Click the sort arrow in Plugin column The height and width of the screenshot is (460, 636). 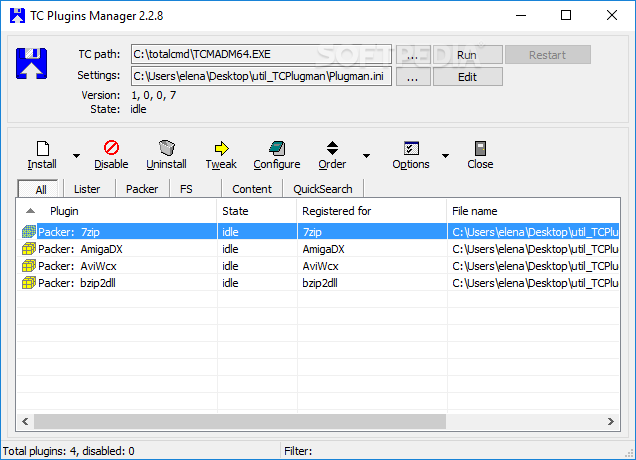point(30,211)
